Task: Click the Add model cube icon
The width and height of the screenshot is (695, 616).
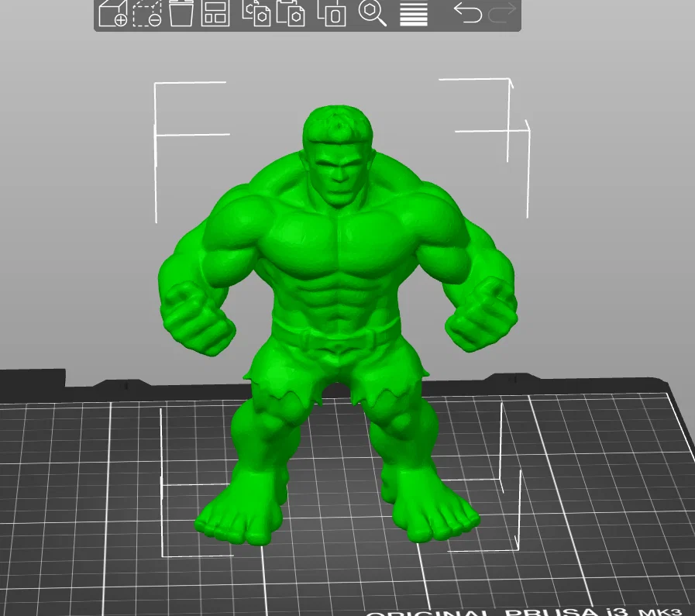Action: pos(112,13)
